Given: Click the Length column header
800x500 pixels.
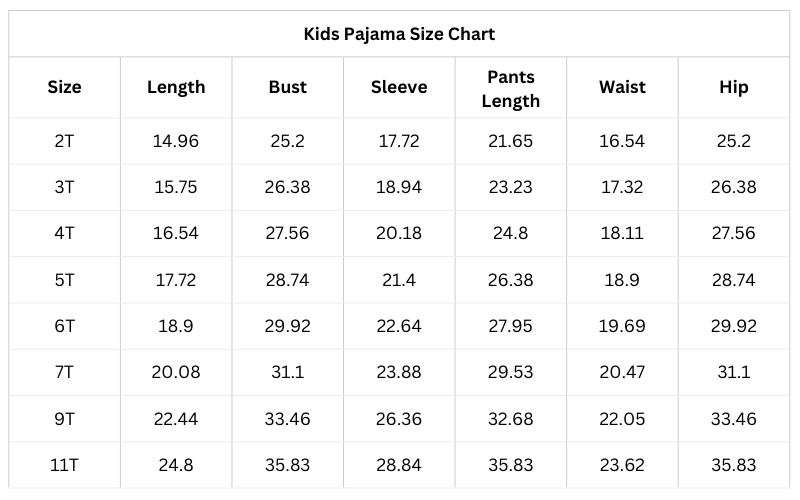Looking at the screenshot, I should [x=176, y=87].
